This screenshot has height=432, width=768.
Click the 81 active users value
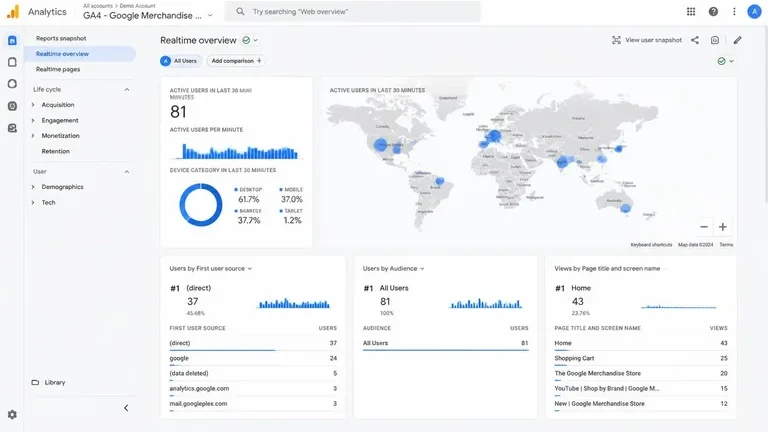178,112
